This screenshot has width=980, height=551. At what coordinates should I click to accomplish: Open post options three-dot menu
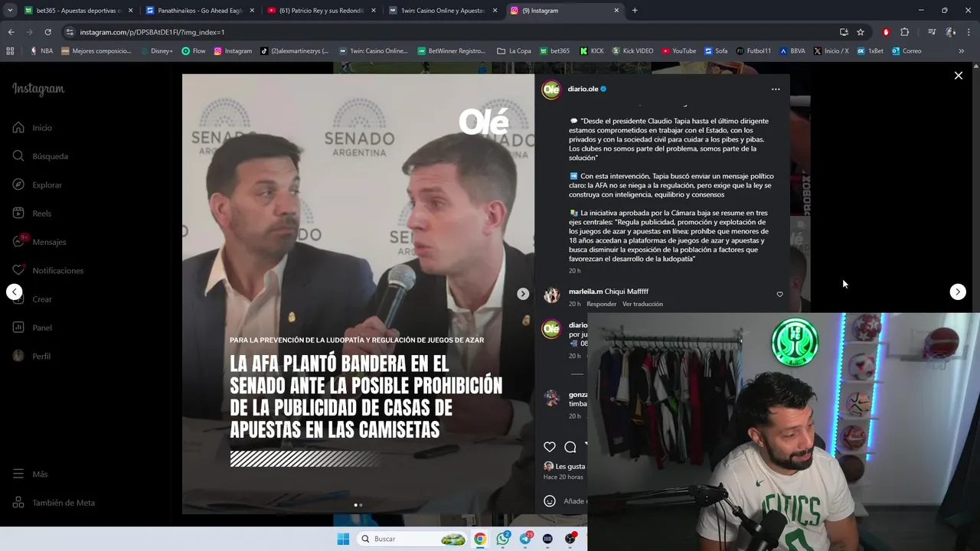(776, 90)
